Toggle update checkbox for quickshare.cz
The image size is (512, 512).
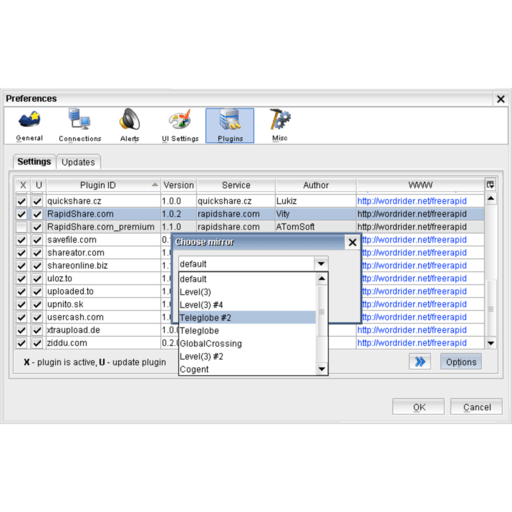click(37, 201)
